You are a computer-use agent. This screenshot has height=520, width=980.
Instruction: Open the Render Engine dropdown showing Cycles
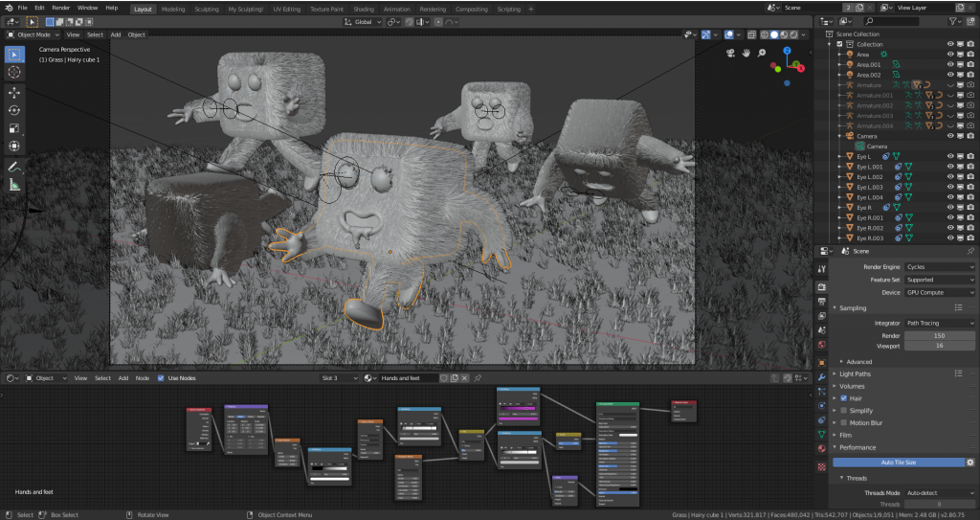tap(940, 266)
